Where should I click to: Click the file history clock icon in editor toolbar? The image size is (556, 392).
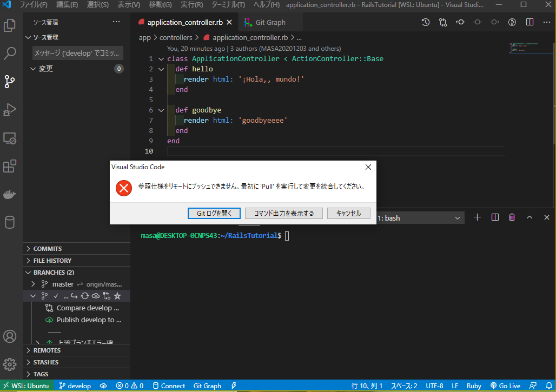[x=426, y=22]
